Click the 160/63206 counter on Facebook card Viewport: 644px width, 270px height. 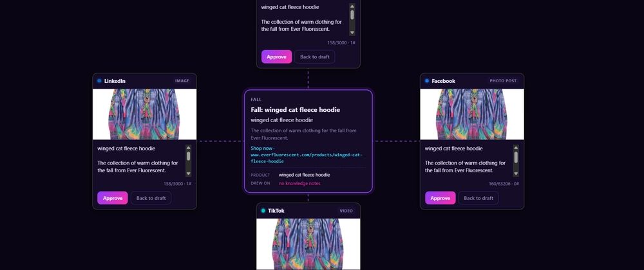coord(504,184)
